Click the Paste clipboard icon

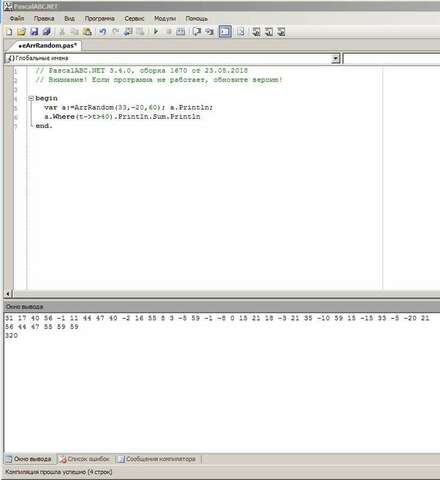pos(87,32)
